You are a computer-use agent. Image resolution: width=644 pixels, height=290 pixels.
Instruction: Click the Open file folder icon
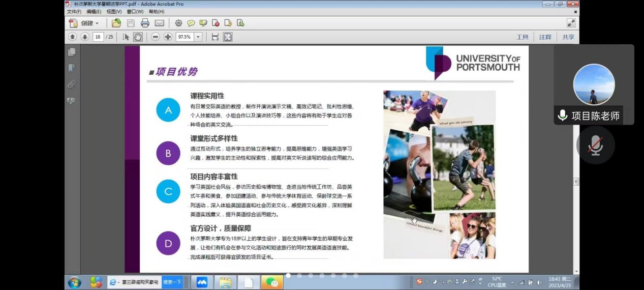click(116, 23)
